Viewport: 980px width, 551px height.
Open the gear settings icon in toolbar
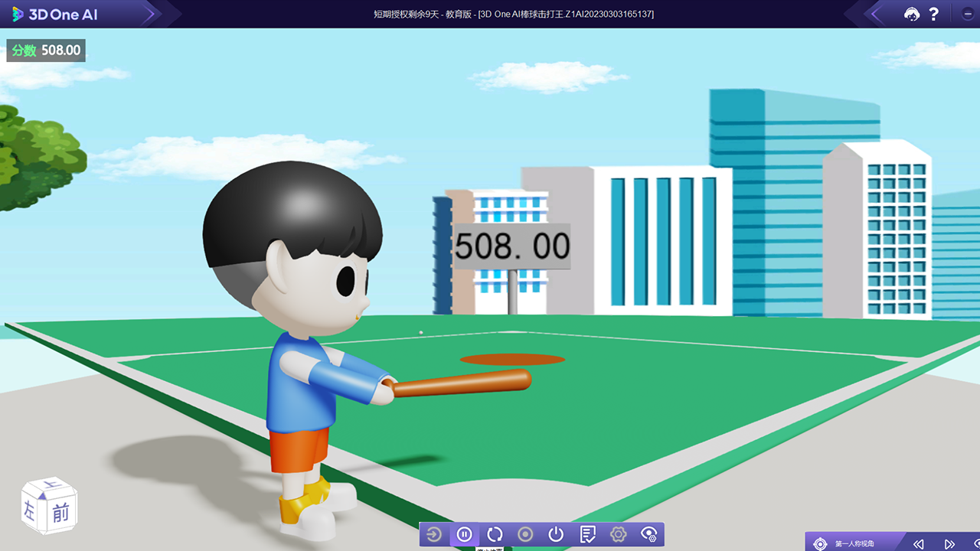(x=618, y=534)
